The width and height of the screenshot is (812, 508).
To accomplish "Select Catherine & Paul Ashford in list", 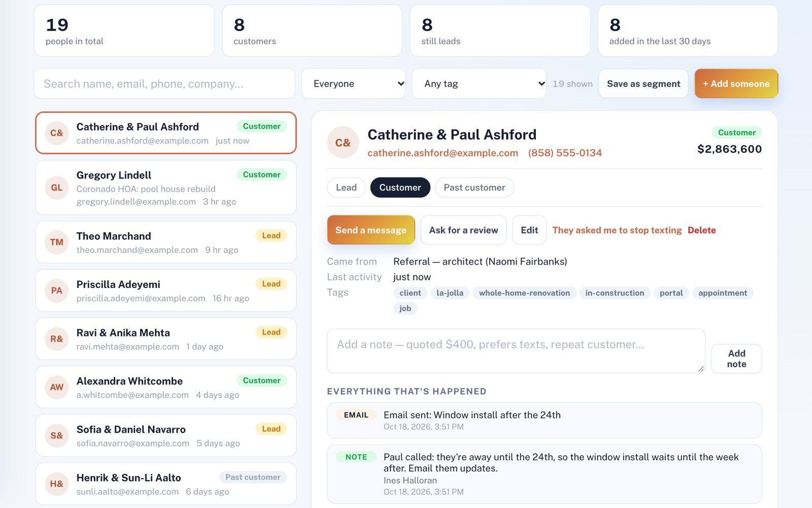I will pyautogui.click(x=166, y=133).
